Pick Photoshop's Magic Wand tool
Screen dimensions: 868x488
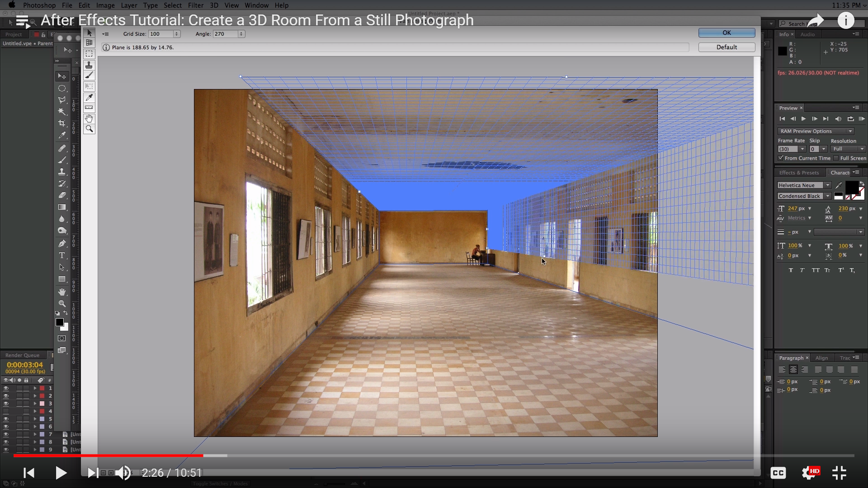point(62,112)
